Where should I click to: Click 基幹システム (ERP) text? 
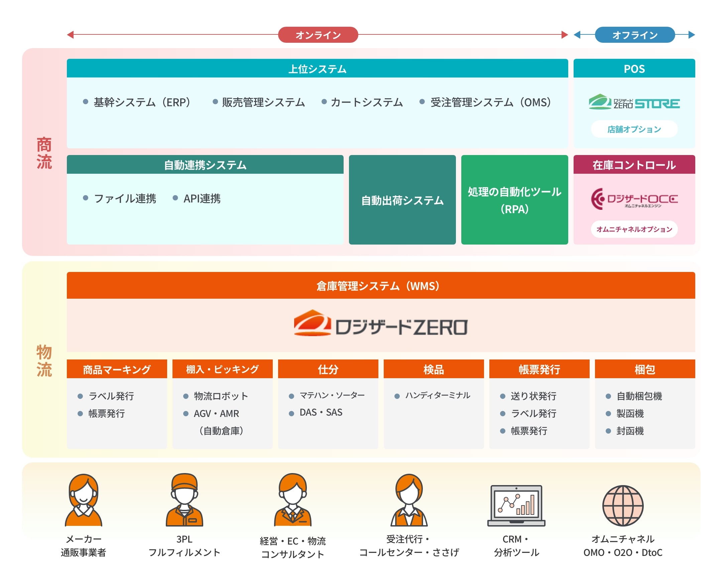(142, 102)
